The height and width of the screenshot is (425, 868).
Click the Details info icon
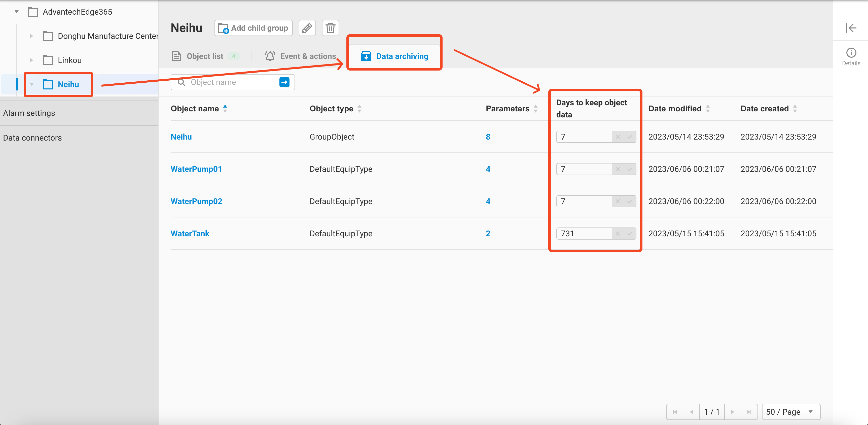click(x=851, y=53)
